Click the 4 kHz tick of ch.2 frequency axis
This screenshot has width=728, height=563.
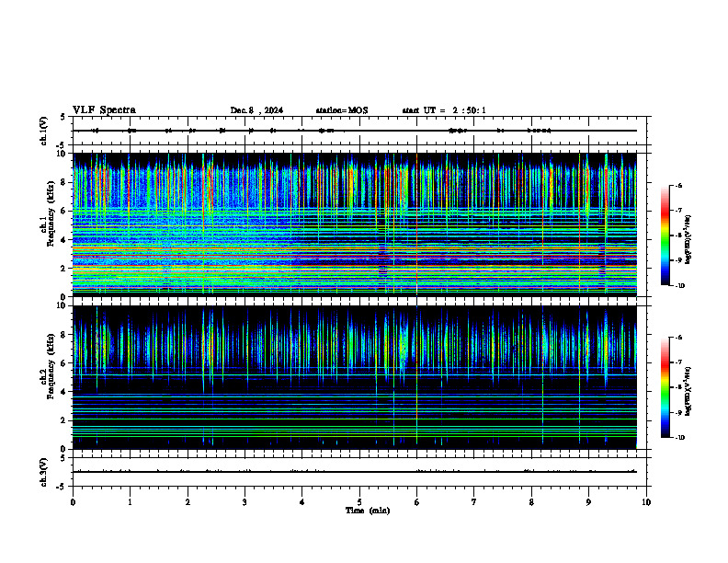tap(64, 393)
